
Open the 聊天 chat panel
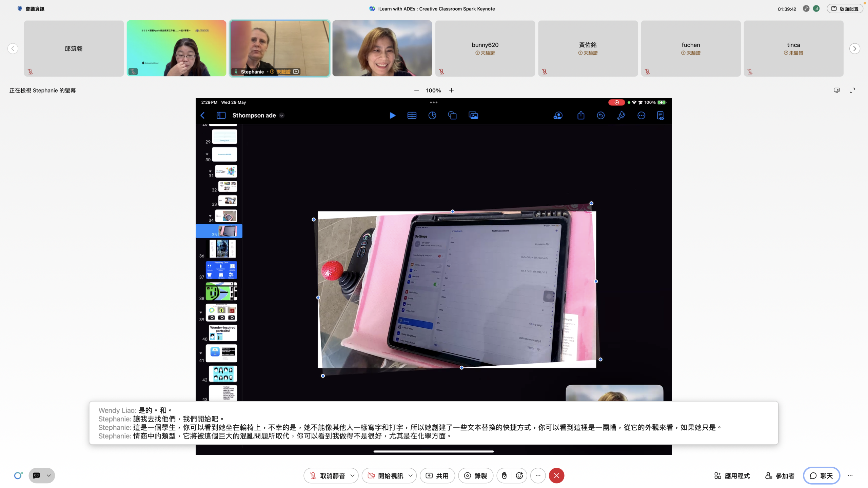pos(821,475)
